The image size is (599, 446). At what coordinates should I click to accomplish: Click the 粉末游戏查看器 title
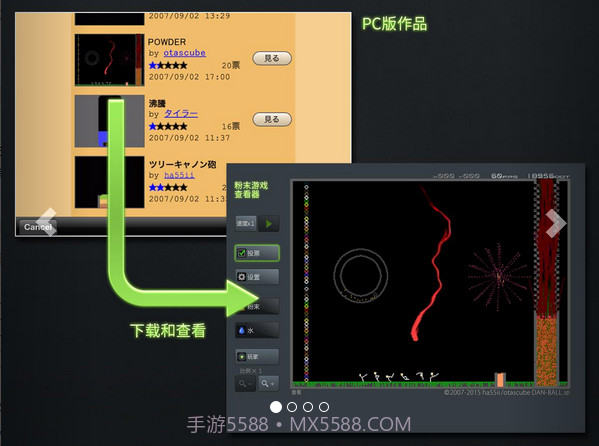tap(251, 190)
